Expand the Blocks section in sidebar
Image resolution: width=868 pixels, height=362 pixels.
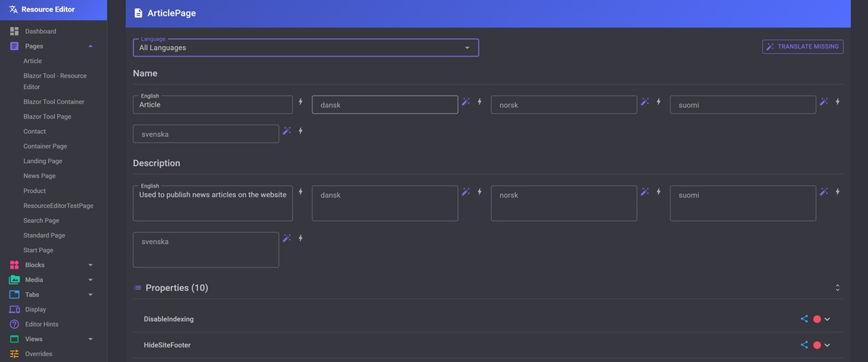(x=90, y=265)
